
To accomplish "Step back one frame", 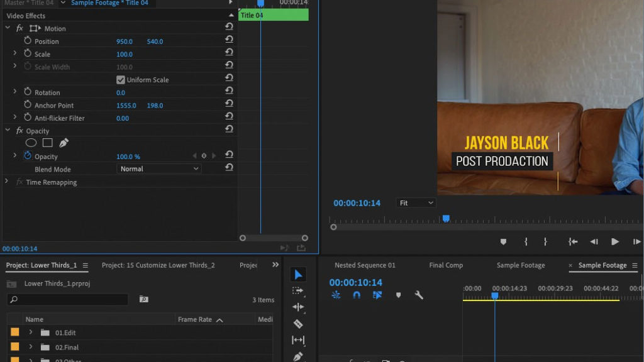I will pos(594,242).
